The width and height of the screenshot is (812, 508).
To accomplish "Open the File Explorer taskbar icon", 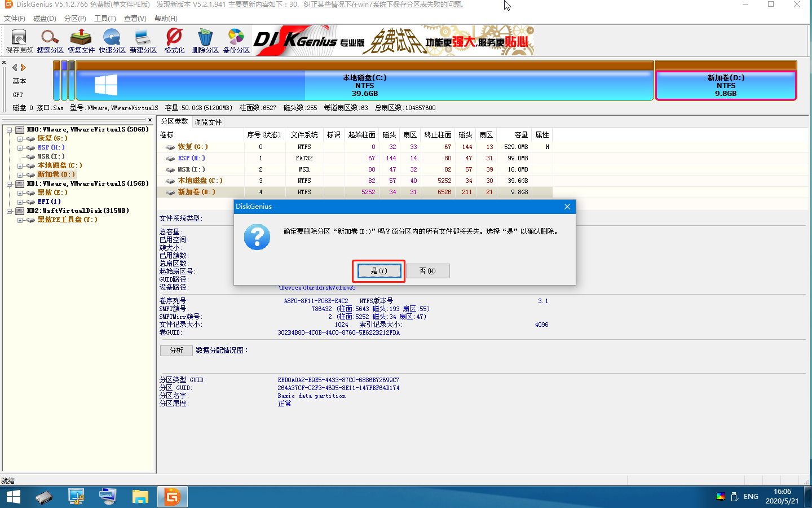I will (x=140, y=497).
